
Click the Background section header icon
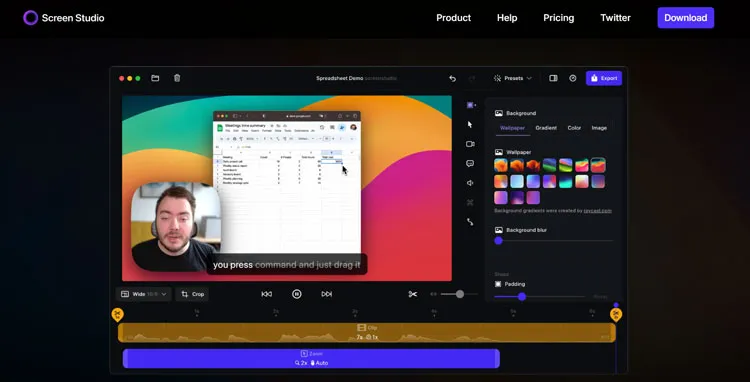[498, 113]
